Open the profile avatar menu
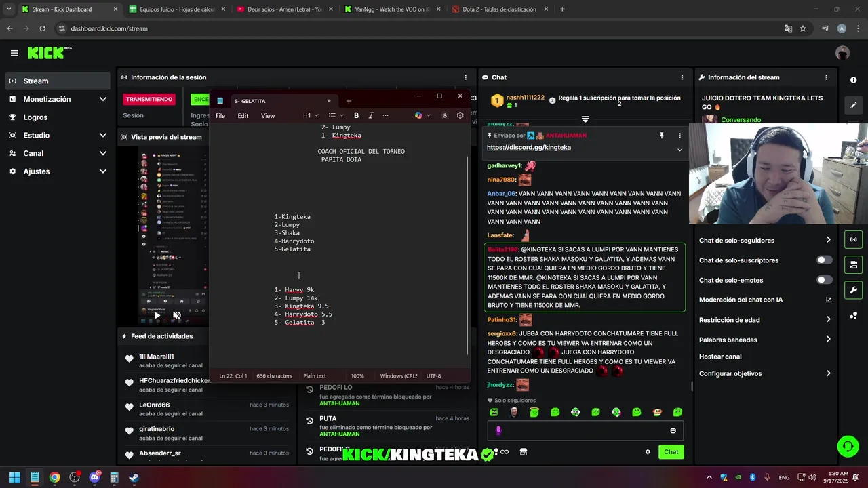The height and width of the screenshot is (488, 868). coord(842,53)
